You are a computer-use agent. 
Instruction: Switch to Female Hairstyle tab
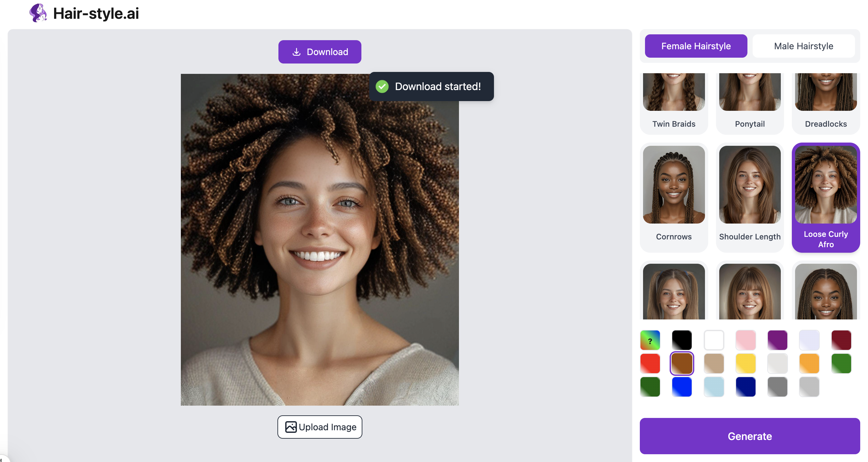[696, 46]
